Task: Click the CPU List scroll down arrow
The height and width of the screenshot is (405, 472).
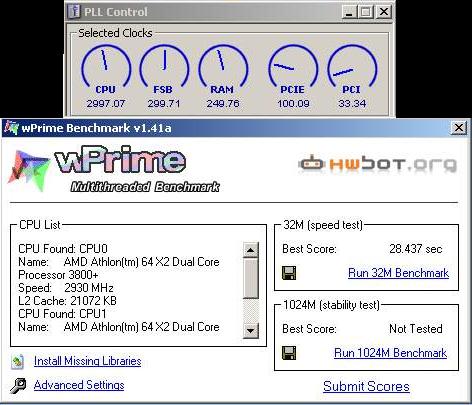Action: coord(251,331)
